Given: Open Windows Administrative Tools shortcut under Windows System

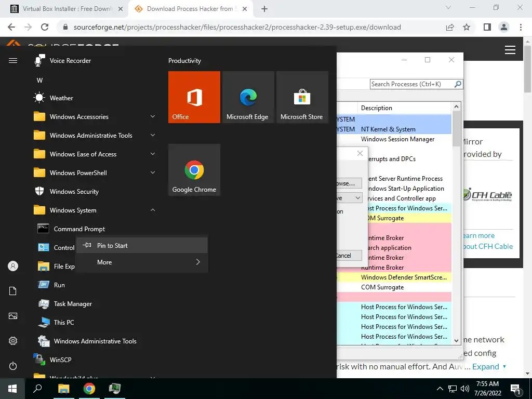Looking at the screenshot, I should 95,341.
